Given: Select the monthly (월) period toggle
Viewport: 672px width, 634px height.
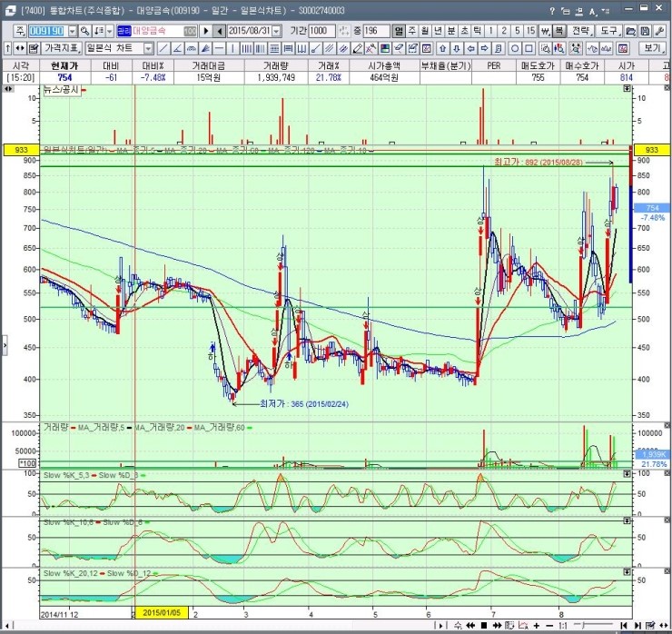Looking at the screenshot, I should 425,31.
